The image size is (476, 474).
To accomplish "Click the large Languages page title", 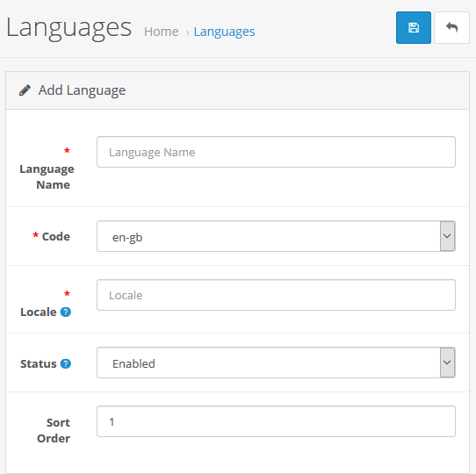I will click(x=69, y=28).
